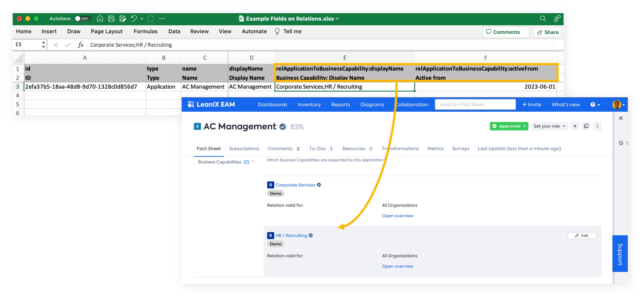Click the confirm checkmark in formula bar

click(x=68, y=45)
